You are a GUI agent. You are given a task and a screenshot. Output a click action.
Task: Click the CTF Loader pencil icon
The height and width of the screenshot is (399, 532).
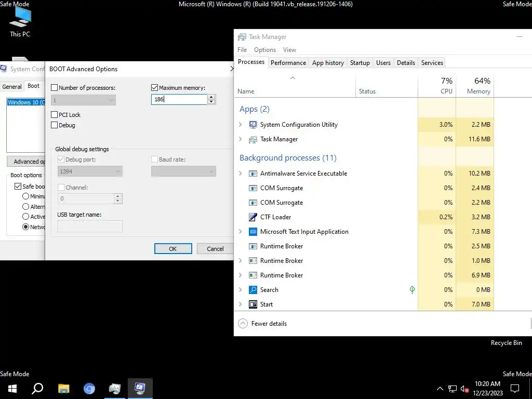pos(253,217)
